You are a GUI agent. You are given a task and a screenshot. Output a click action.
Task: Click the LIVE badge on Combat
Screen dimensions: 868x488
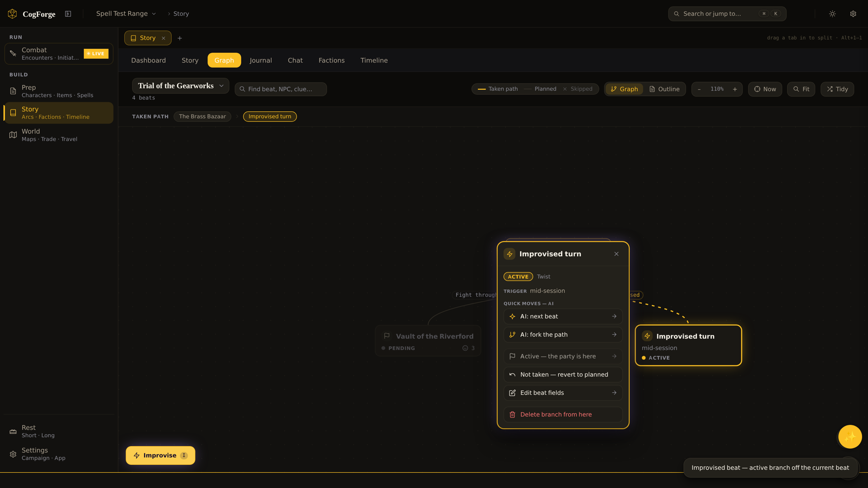96,54
